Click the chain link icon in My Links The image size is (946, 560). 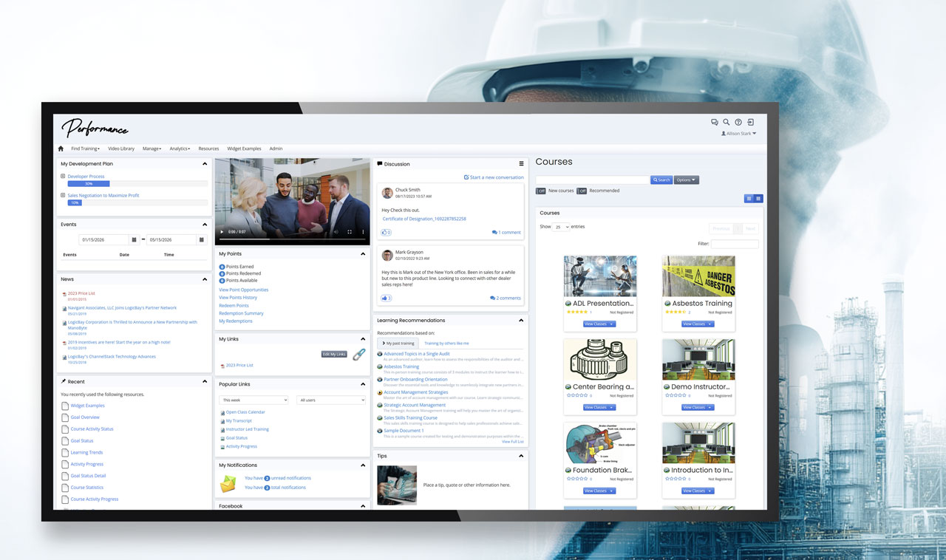359,354
